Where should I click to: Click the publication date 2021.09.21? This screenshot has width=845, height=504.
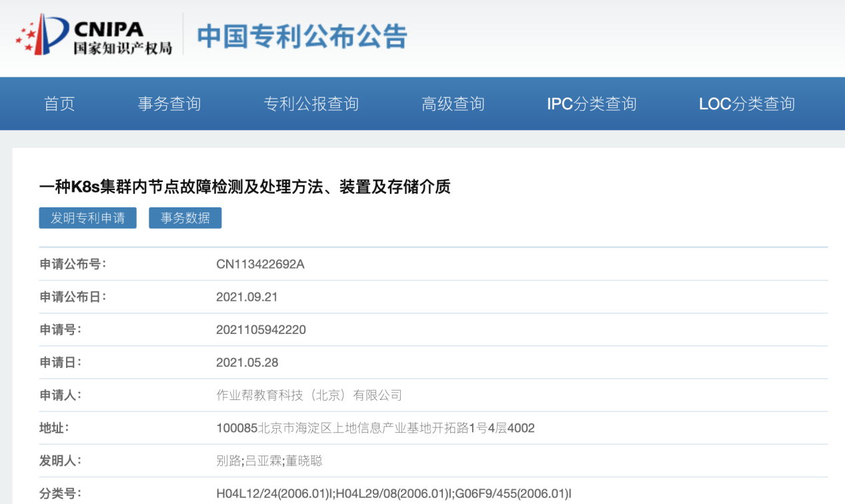click(x=247, y=297)
